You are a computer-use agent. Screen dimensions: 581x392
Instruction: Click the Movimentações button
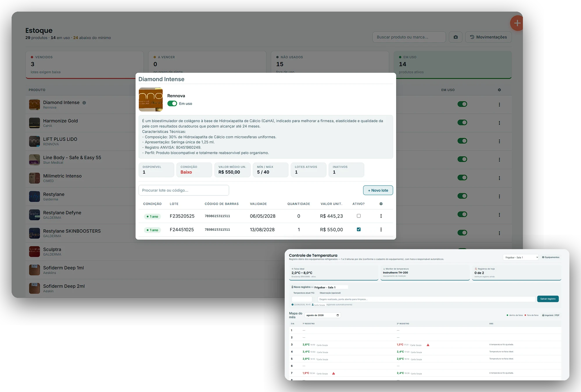coord(488,37)
